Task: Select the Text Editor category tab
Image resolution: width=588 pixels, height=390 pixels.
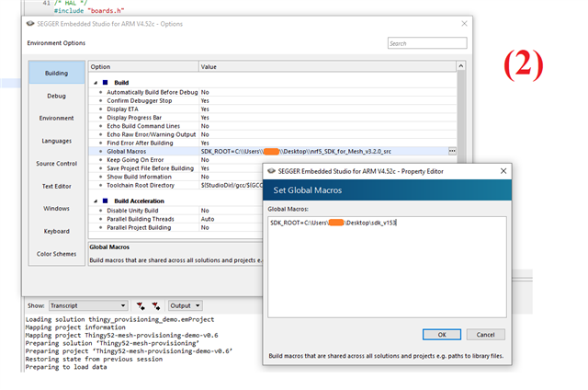Action: pos(57,186)
